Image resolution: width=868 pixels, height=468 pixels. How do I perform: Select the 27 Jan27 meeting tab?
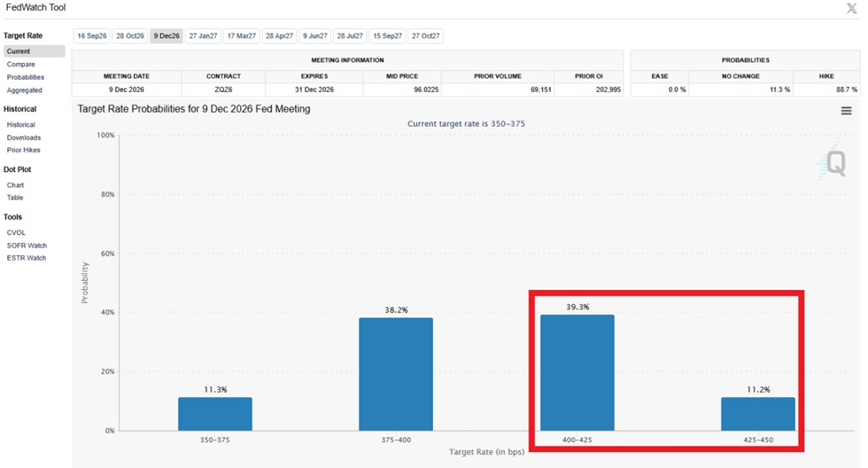203,36
